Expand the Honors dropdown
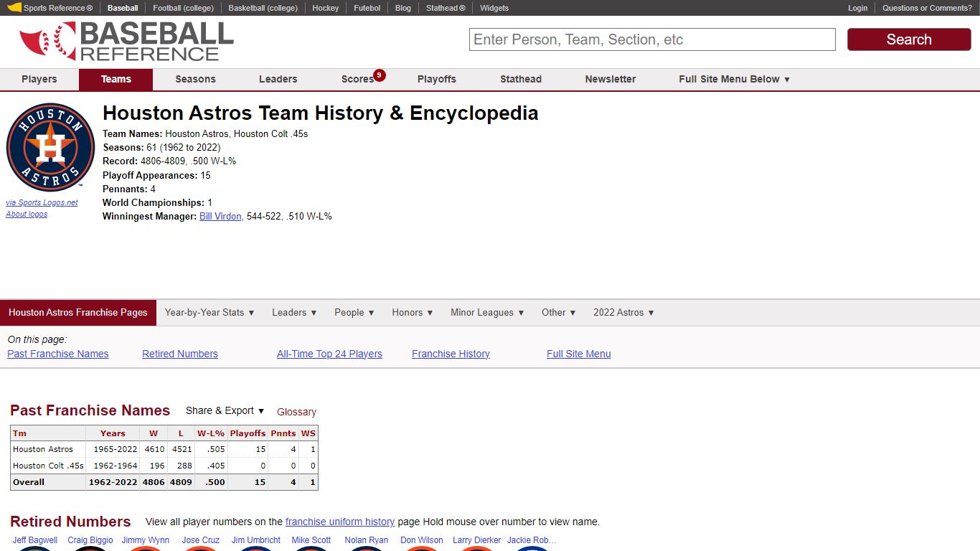Image resolution: width=980 pixels, height=551 pixels. click(x=413, y=312)
